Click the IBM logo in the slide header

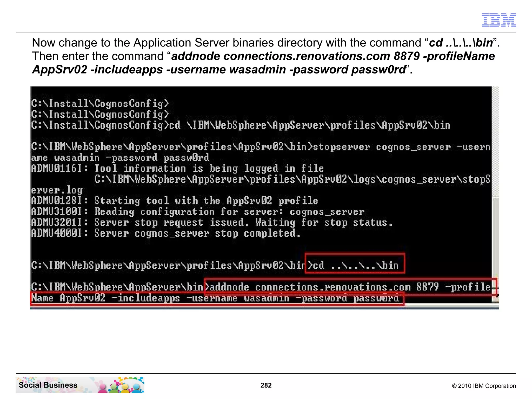499,20
